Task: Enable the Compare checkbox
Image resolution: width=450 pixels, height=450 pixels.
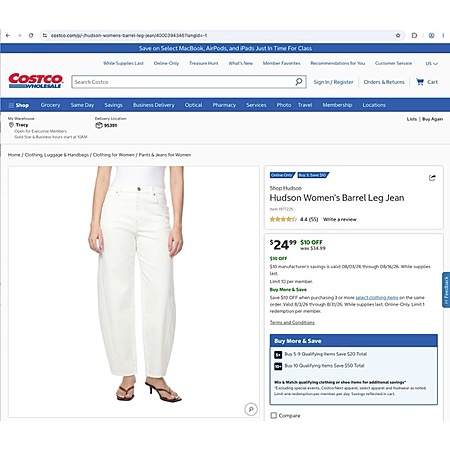Action: click(x=274, y=415)
